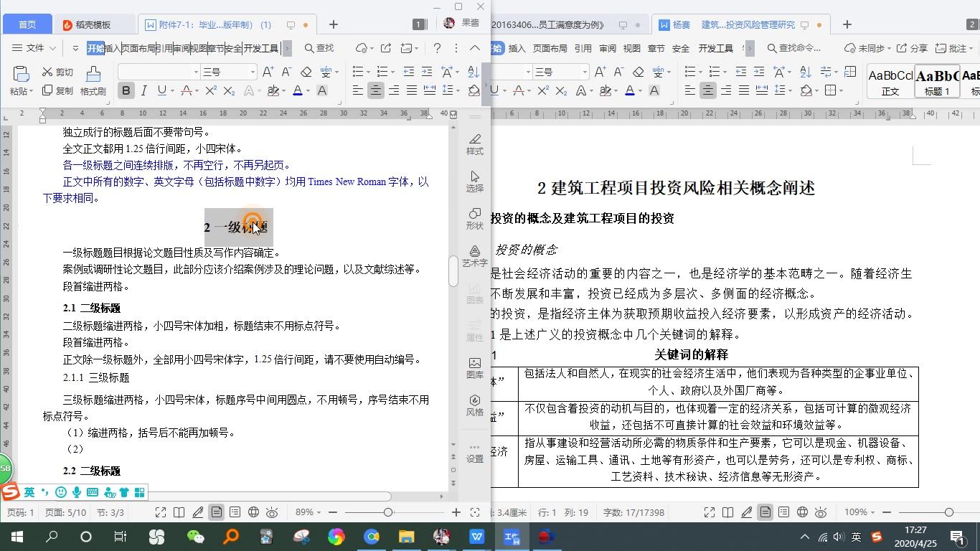The height and width of the screenshot is (551, 980).
Task: Click increase indent icon in right window
Action: tap(759, 72)
